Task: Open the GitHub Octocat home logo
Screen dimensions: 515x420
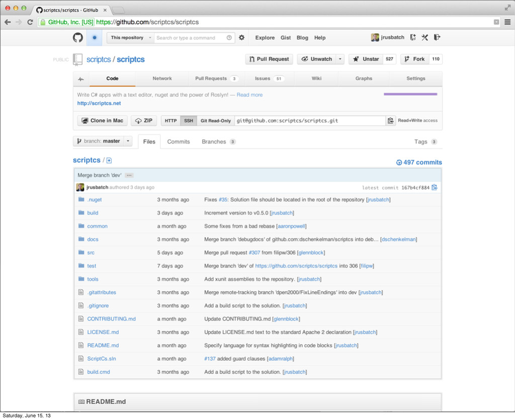Action: (x=78, y=37)
